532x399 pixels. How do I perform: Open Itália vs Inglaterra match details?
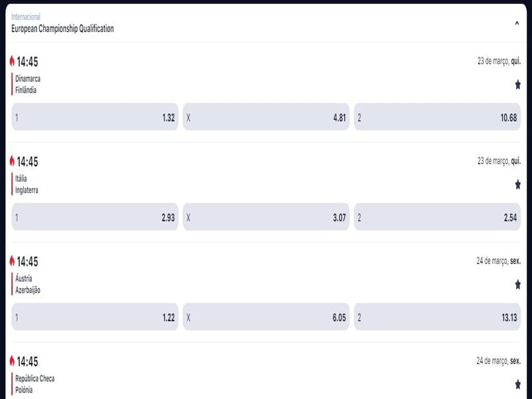pos(27,184)
